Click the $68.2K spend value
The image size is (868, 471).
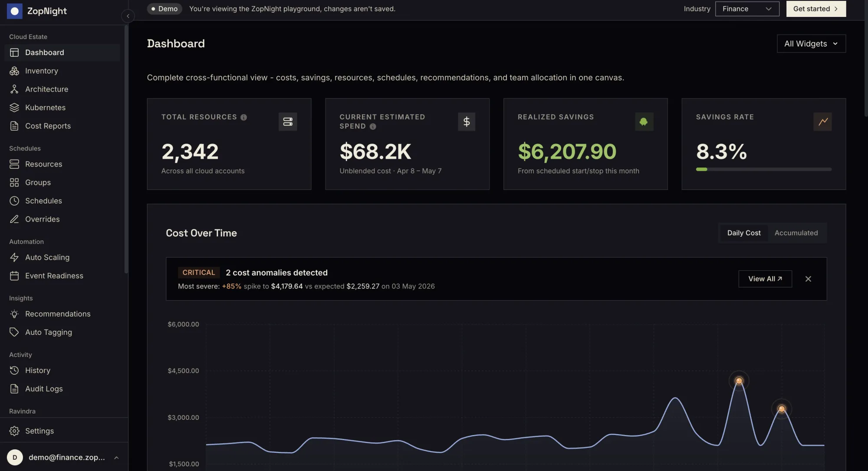[375, 151]
